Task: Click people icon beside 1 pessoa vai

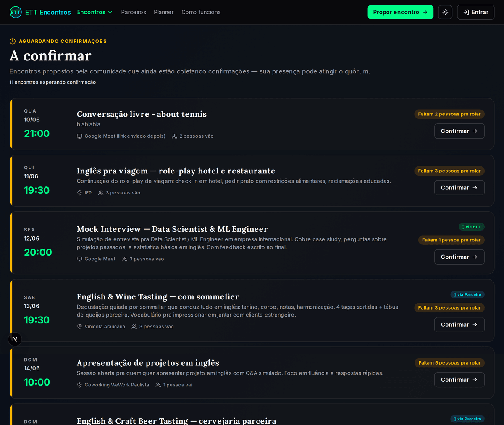Action: coord(158,385)
